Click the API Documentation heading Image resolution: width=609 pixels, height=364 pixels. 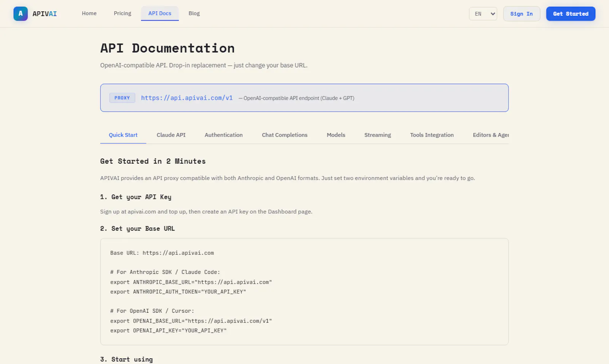pos(167,48)
